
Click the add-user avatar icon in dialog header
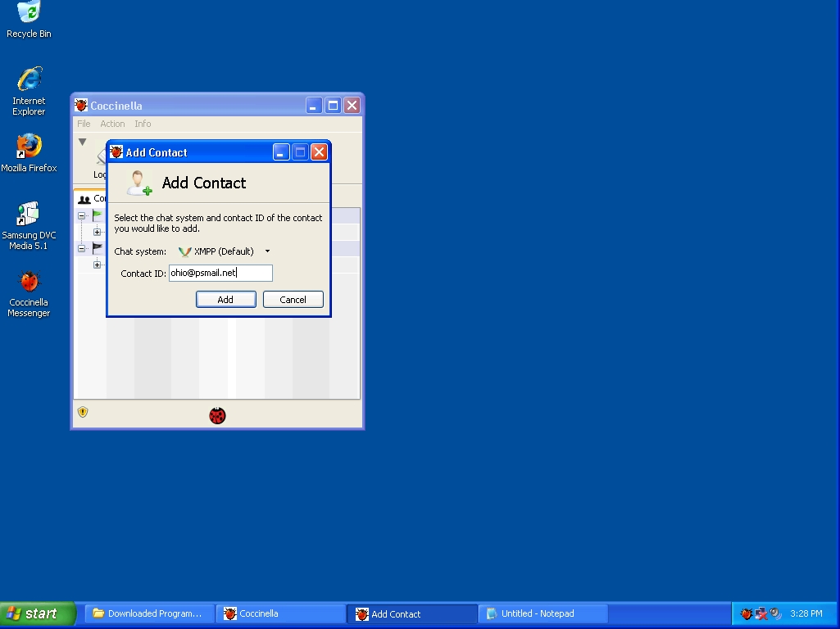(x=139, y=183)
